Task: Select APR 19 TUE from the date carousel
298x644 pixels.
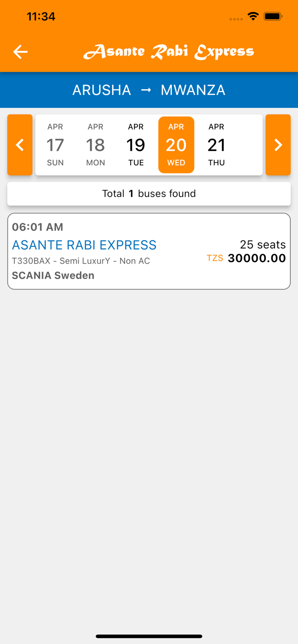Action: click(x=136, y=145)
